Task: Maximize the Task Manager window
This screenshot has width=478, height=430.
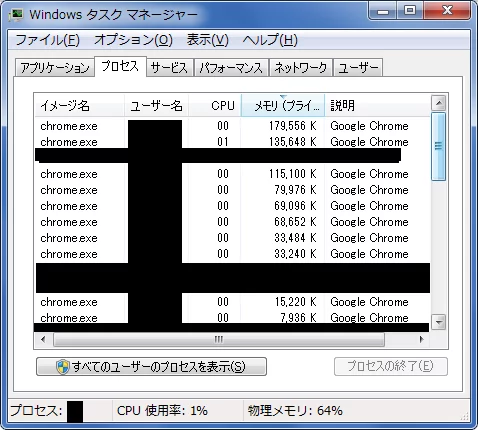Action: [410, 11]
